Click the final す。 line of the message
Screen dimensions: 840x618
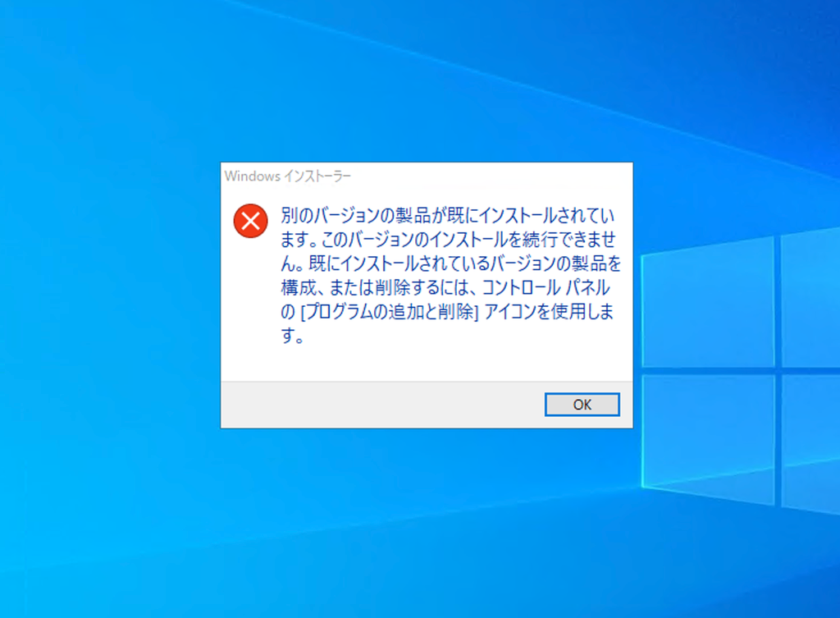click(293, 336)
